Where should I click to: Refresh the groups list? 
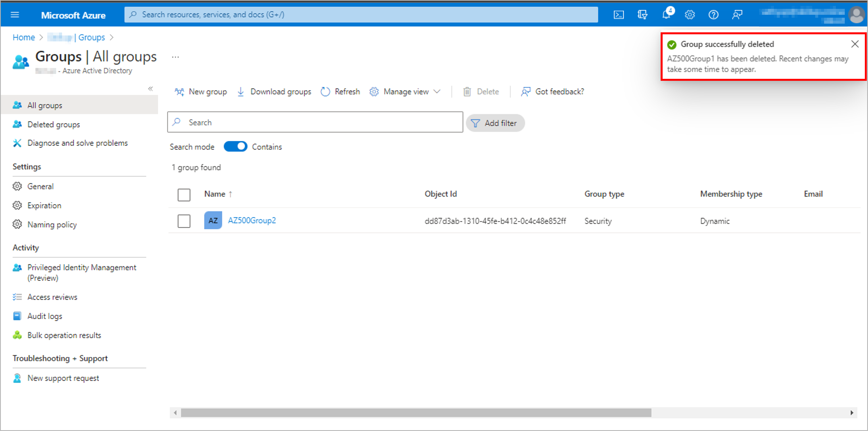(340, 91)
